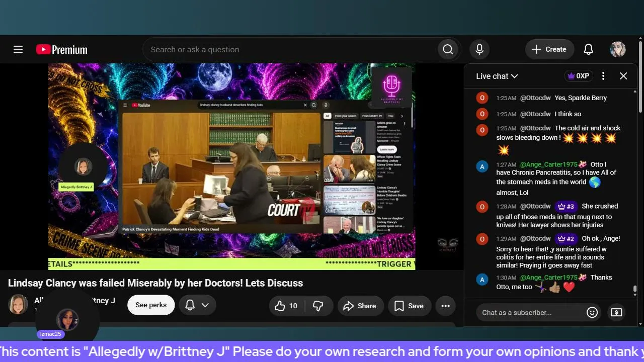644x362 pixels.
Task: Click the 1:30 AM timestamp in chat
Action: click(x=506, y=278)
